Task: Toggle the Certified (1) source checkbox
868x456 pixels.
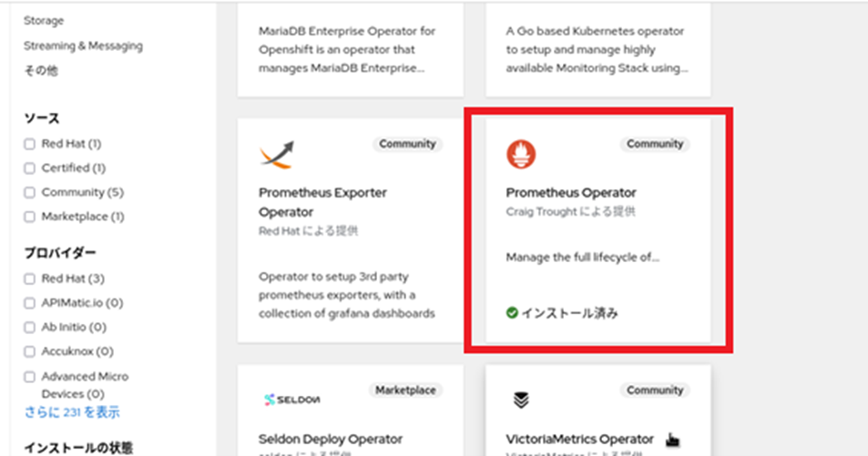Action: (30, 168)
